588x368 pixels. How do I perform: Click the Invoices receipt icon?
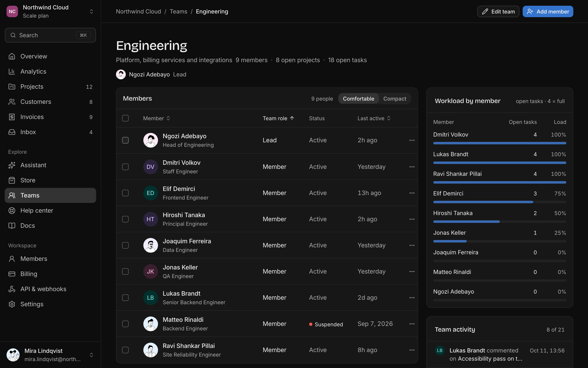12,117
